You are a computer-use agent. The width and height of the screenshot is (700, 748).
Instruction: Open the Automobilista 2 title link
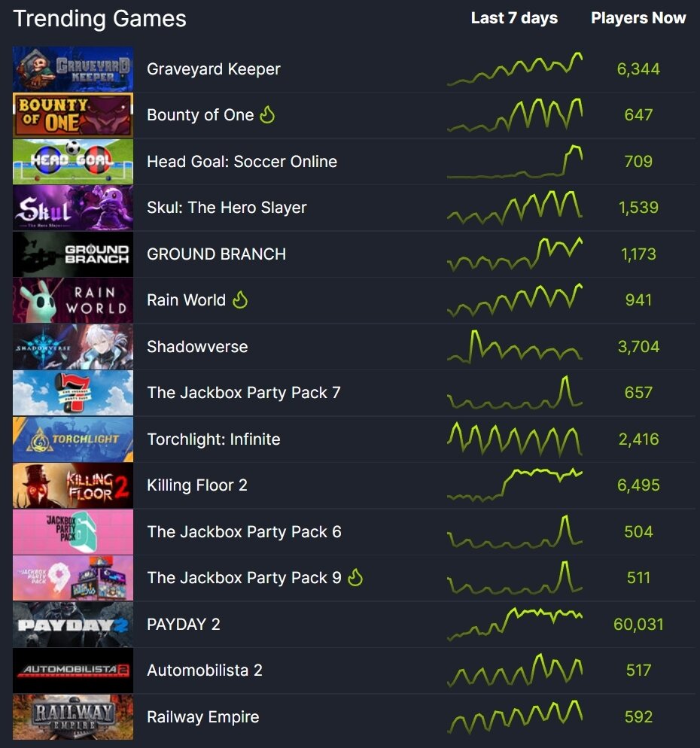(204, 670)
